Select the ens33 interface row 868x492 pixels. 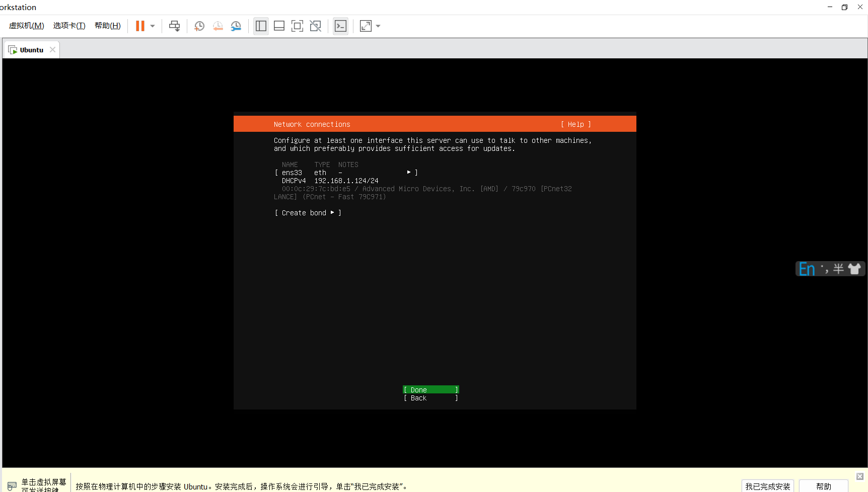pyautogui.click(x=346, y=173)
